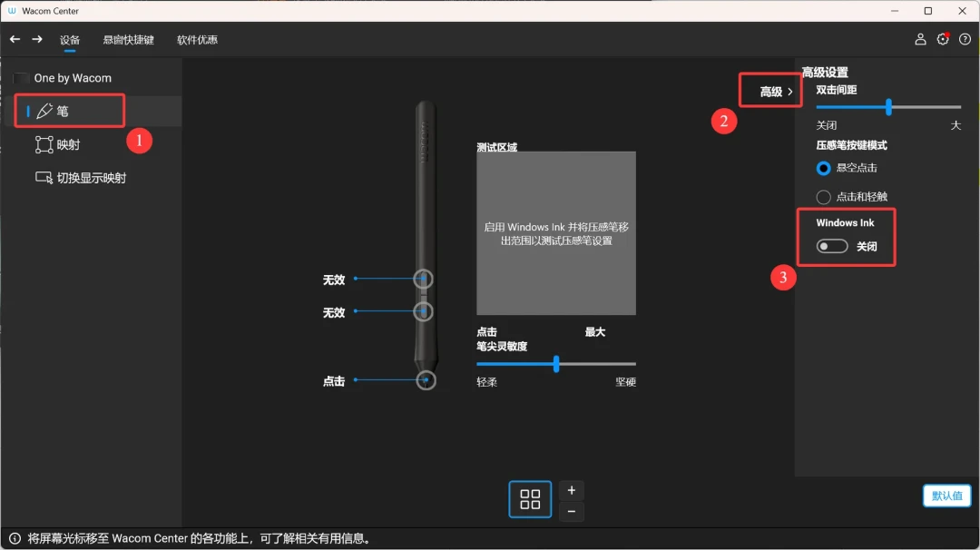Open the upper 无效 side button assignment
Viewport: 980px width, 550px height.
334,280
